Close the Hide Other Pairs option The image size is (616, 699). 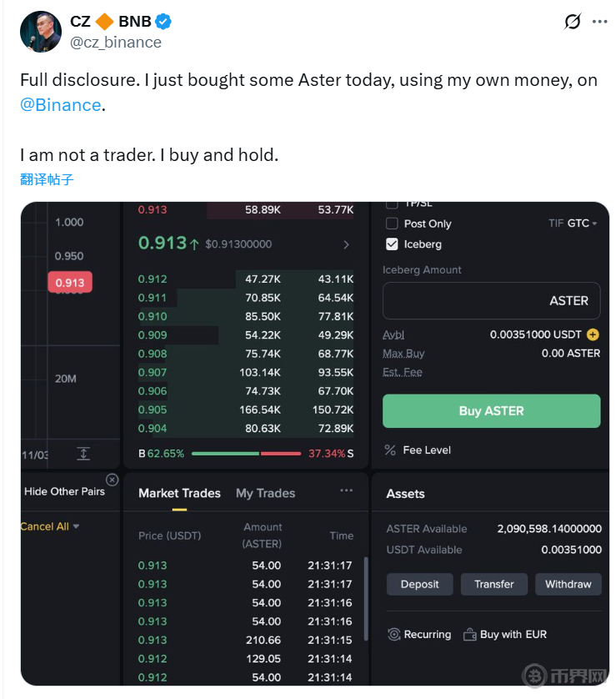pyautogui.click(x=113, y=480)
